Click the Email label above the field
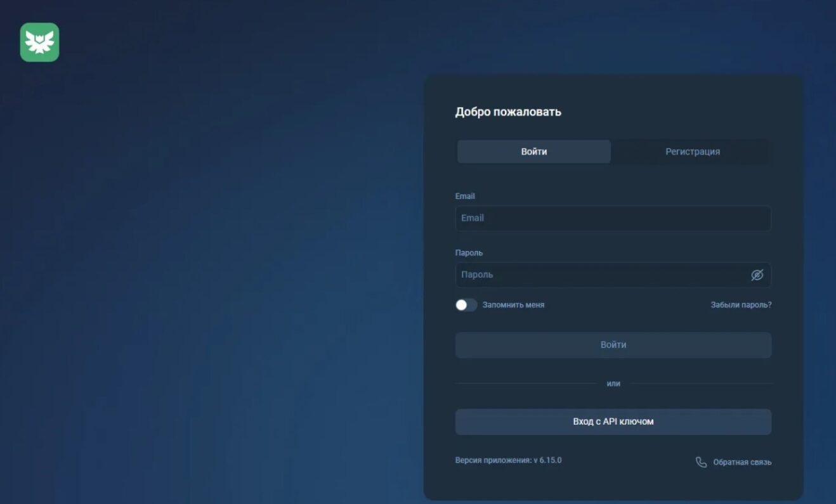 point(465,197)
